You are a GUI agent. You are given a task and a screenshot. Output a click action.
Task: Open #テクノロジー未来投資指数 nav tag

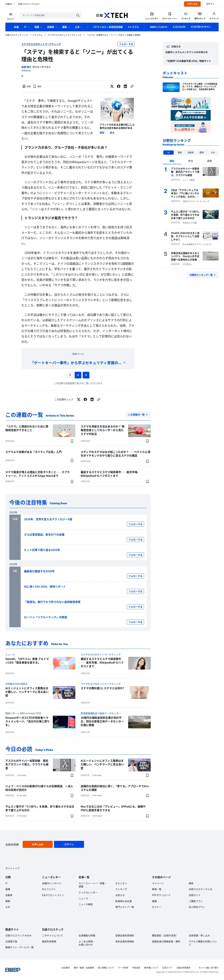tap(108, 27)
